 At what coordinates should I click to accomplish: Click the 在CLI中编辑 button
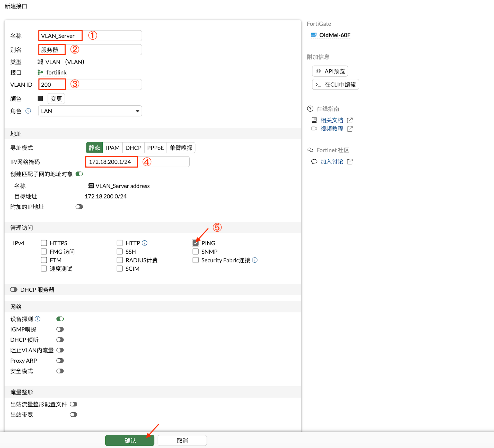(336, 84)
